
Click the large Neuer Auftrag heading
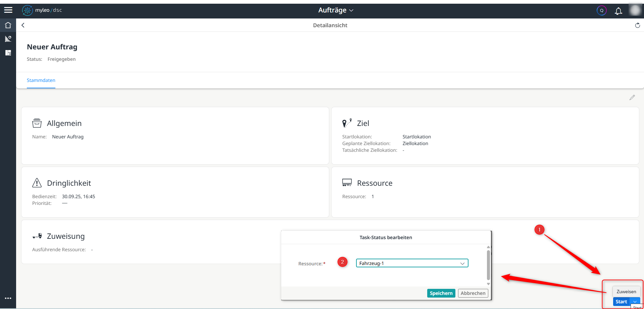point(52,47)
